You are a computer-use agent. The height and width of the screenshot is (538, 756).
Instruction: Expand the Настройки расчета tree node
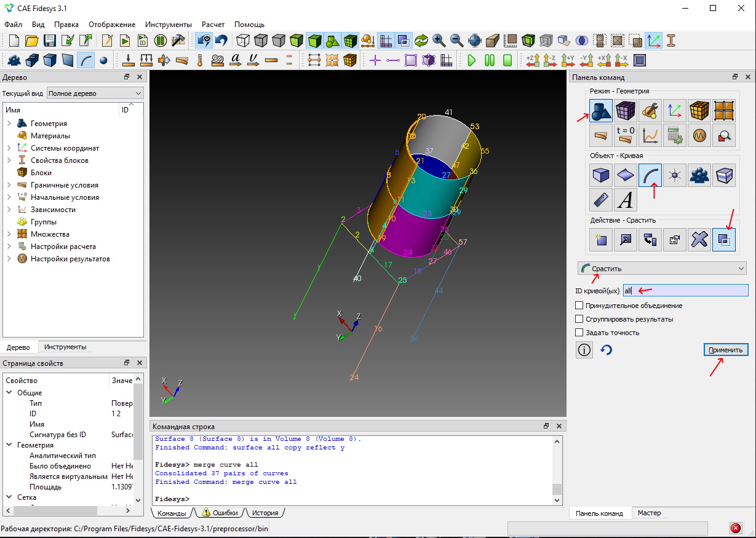[x=9, y=247]
